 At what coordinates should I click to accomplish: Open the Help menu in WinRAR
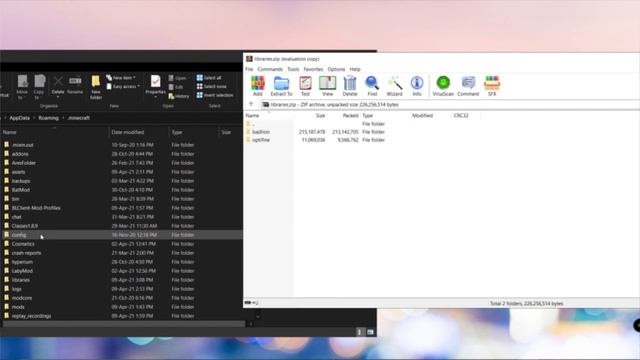355,69
